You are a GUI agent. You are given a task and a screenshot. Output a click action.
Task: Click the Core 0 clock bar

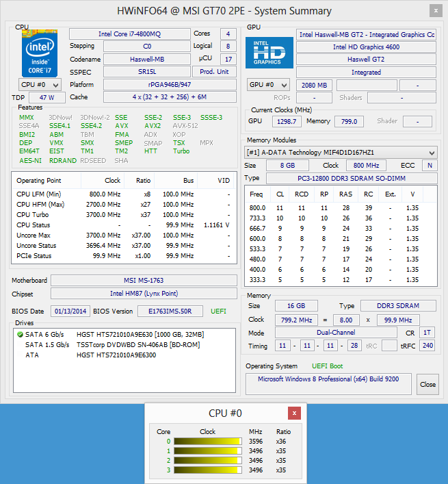(207, 442)
